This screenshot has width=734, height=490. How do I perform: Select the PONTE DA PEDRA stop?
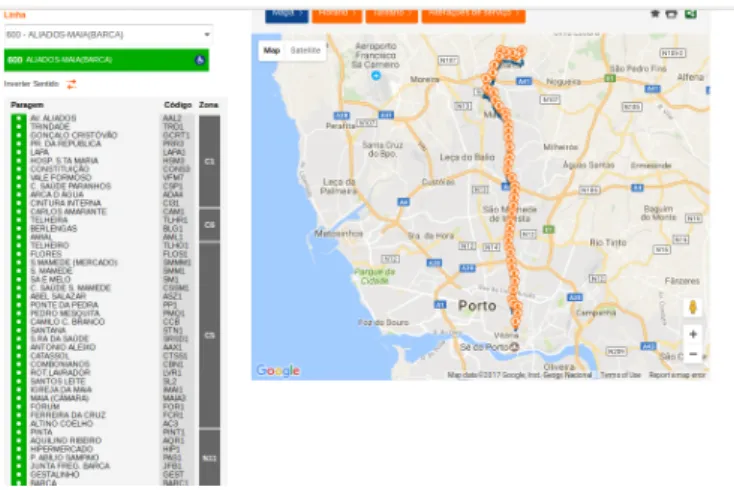(64, 305)
